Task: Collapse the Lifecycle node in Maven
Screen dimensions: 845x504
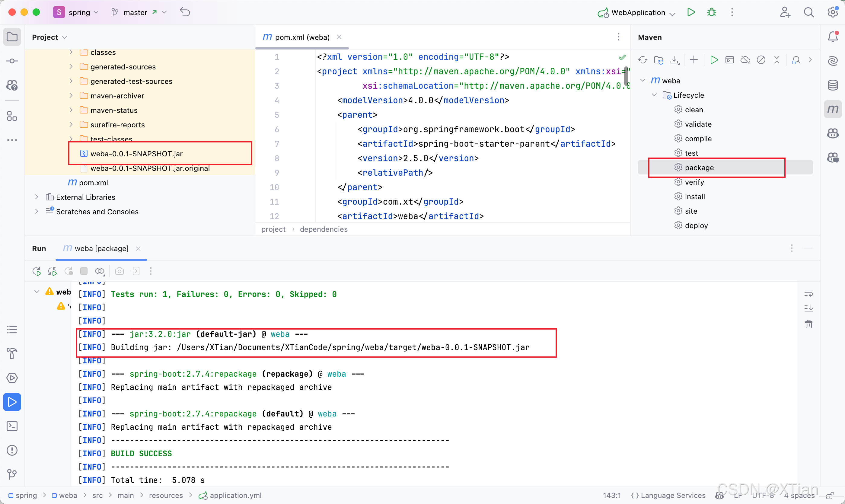Action: [x=654, y=95]
